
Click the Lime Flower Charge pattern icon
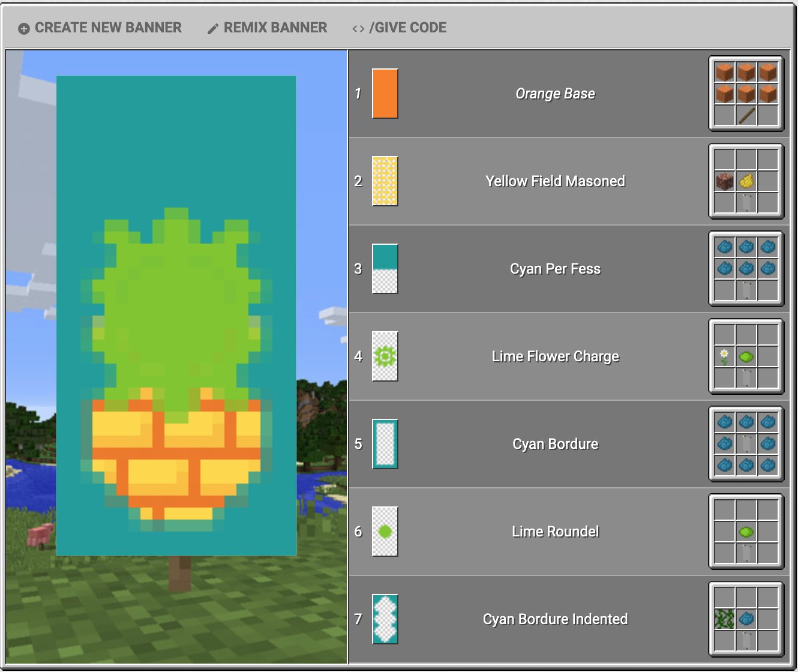(385, 356)
